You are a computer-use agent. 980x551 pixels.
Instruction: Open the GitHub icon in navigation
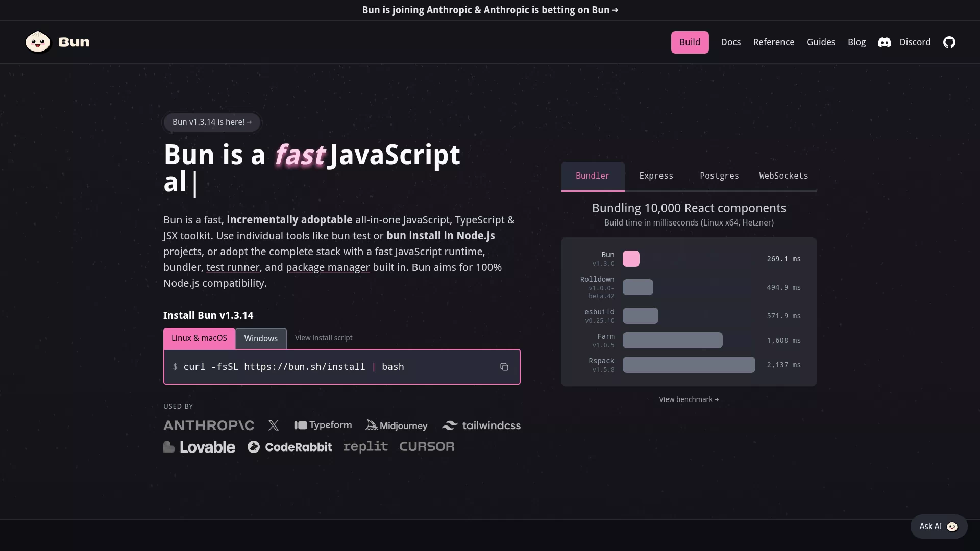coord(949,42)
